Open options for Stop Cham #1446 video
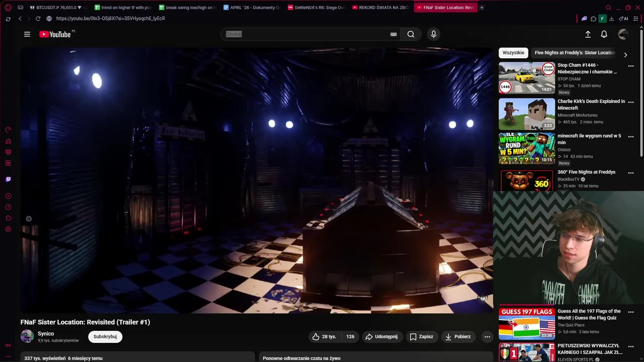Screen dimensions: 644x362 tap(630, 66)
